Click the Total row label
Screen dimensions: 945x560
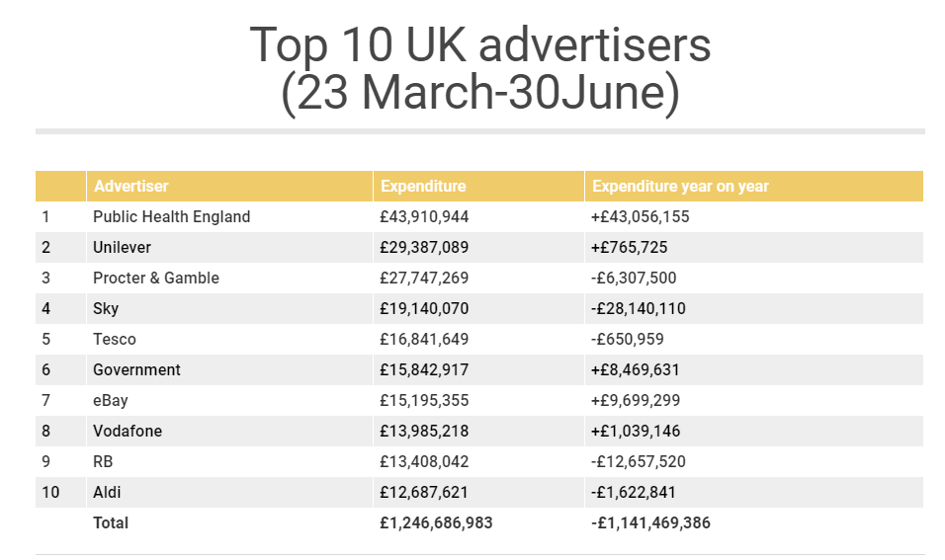pos(111,522)
